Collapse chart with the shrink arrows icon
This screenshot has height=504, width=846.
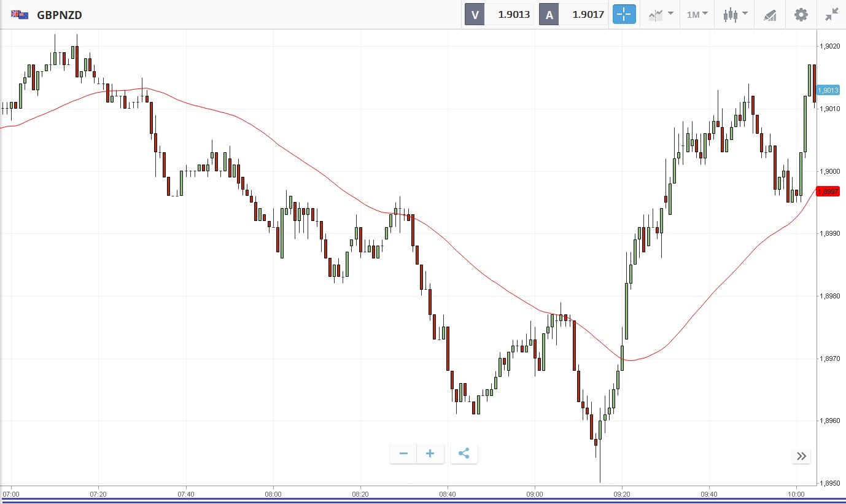831,15
